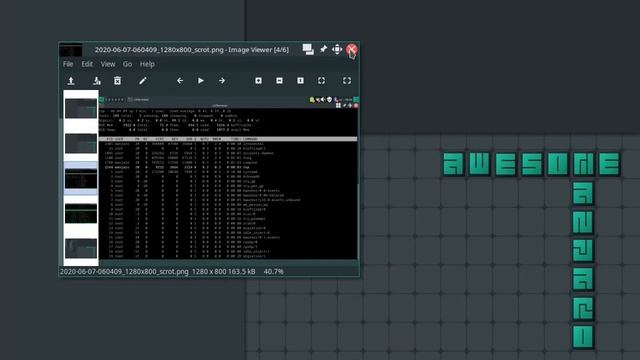Select the first thumbnail in the sidebar

(81, 108)
